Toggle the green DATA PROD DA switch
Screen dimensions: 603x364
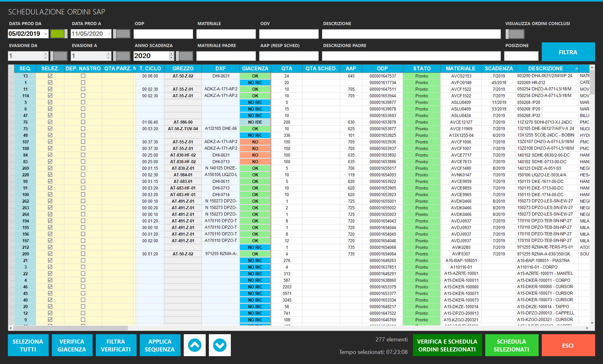tap(59, 34)
